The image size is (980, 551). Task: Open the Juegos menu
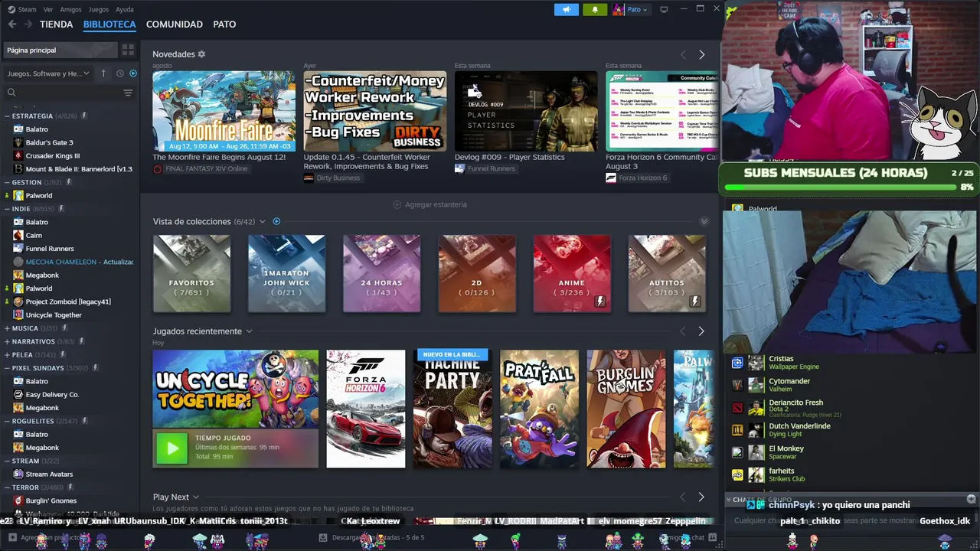tap(99, 9)
